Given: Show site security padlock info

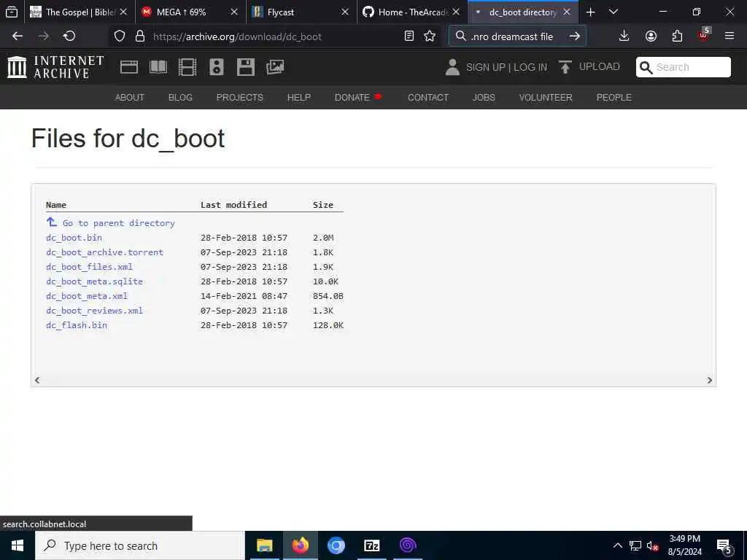Looking at the screenshot, I should (139, 36).
